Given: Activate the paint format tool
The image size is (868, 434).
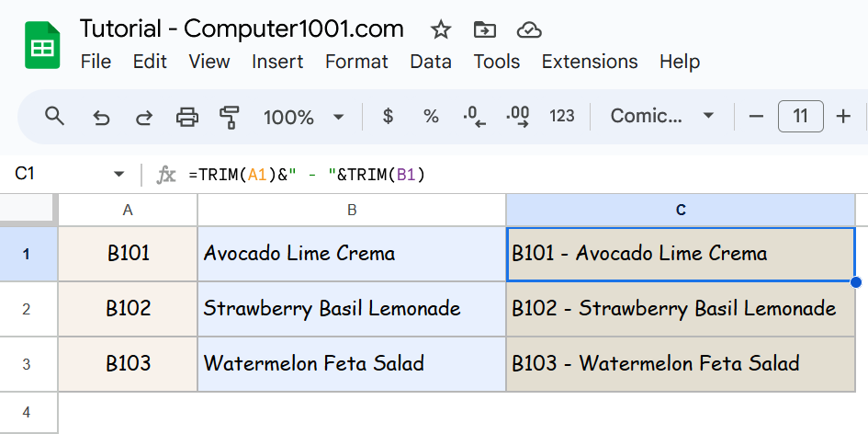Looking at the screenshot, I should point(230,117).
